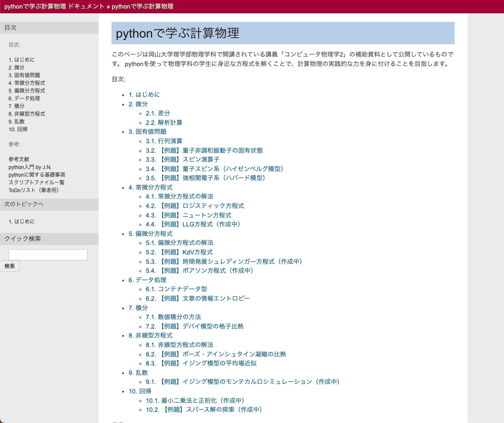Open main content link '5. 偏微分方程式'
504x423 pixels.
[151, 234]
